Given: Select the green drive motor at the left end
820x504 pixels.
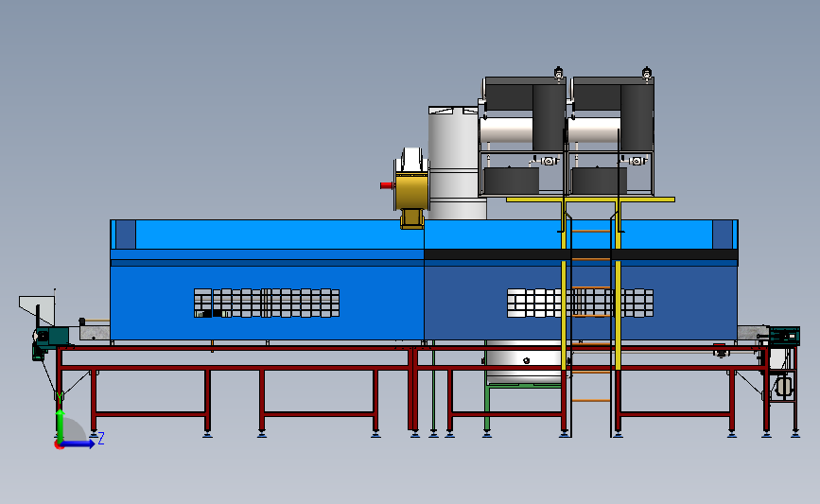Looking at the screenshot, I should click(51, 337).
